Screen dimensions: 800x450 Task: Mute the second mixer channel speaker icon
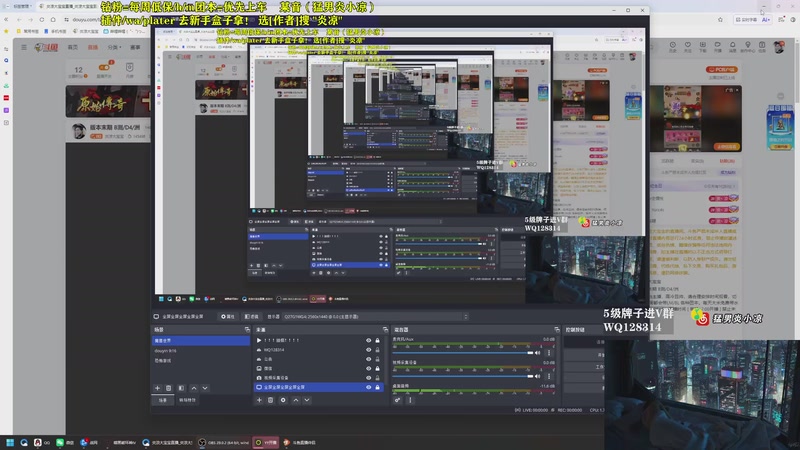click(537, 376)
